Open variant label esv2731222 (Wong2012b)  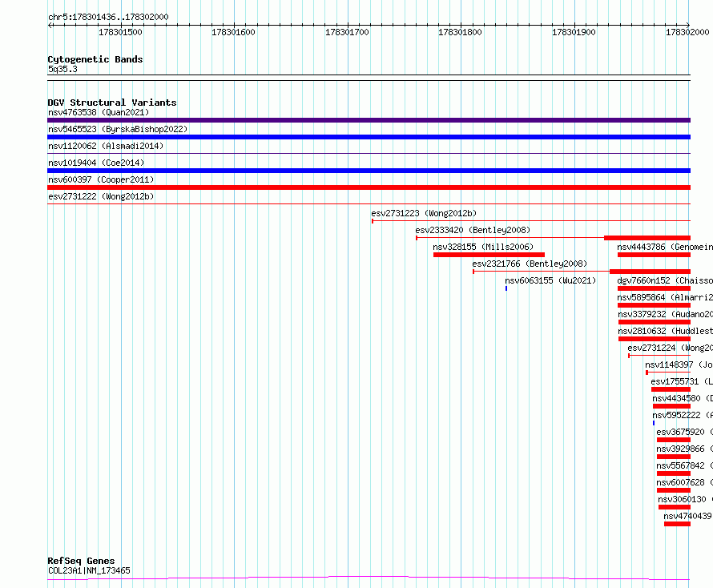(x=101, y=196)
